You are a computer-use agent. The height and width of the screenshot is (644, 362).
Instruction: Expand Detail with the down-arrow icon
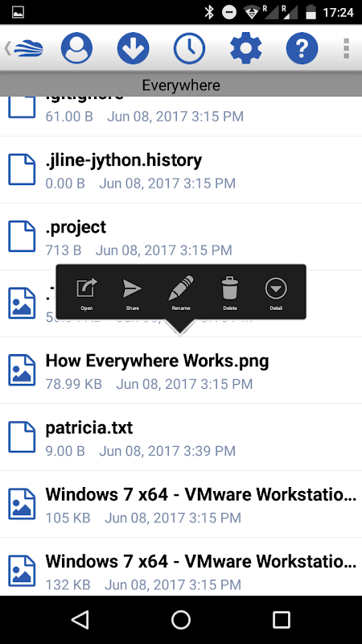(x=276, y=293)
